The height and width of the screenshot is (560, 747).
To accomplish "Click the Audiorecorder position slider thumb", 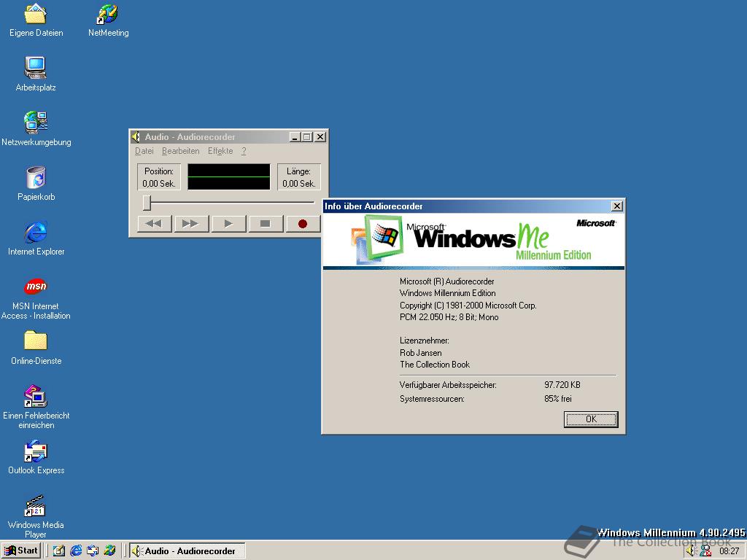I will tap(147, 203).
